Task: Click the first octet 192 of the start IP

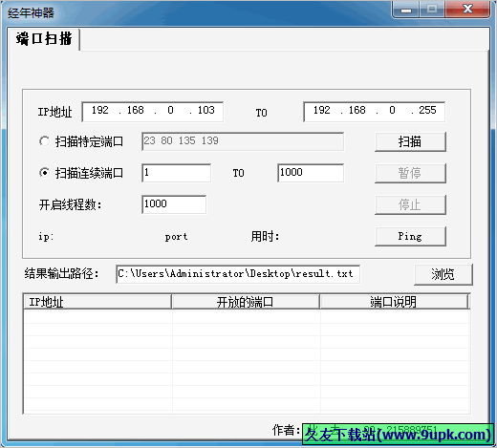Action: (x=100, y=110)
